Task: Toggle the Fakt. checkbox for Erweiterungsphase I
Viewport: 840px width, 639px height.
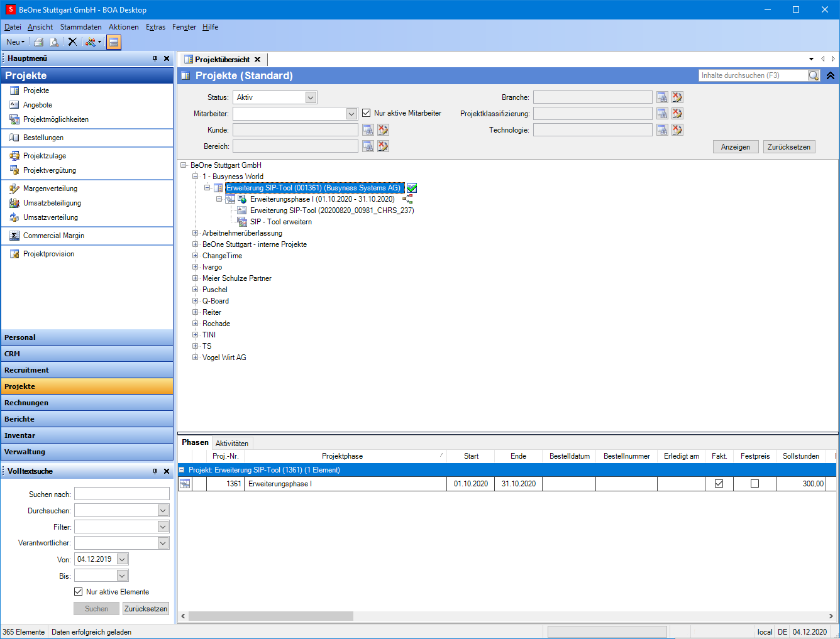Action: 719,484
